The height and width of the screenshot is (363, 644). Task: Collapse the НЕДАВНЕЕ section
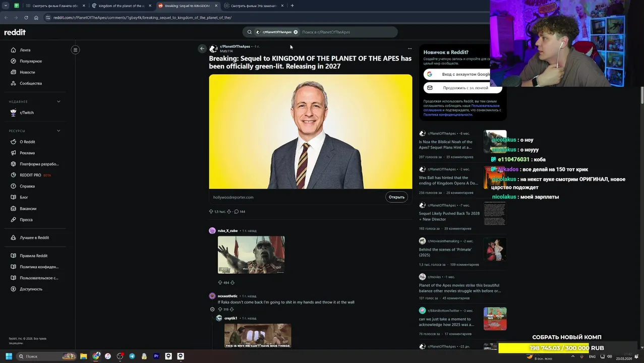58,101
